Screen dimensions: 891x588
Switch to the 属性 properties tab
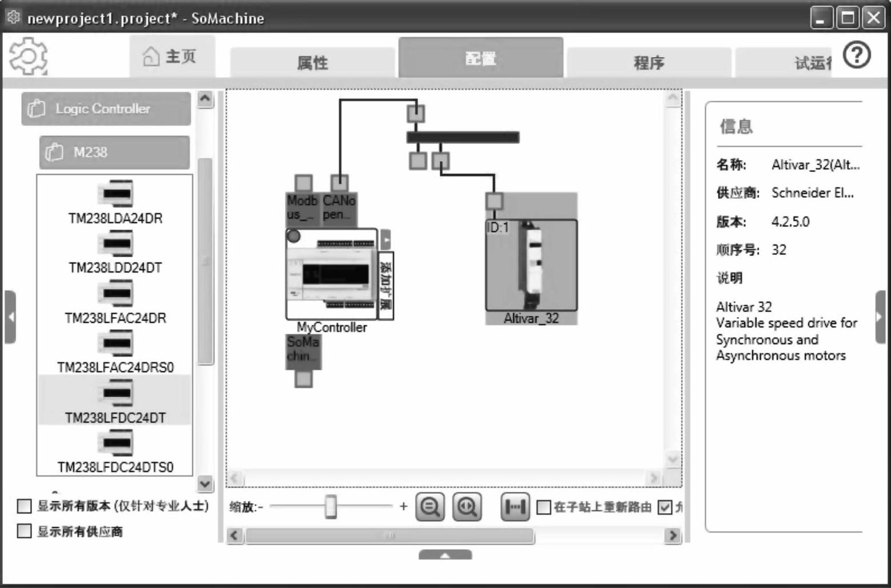click(312, 62)
